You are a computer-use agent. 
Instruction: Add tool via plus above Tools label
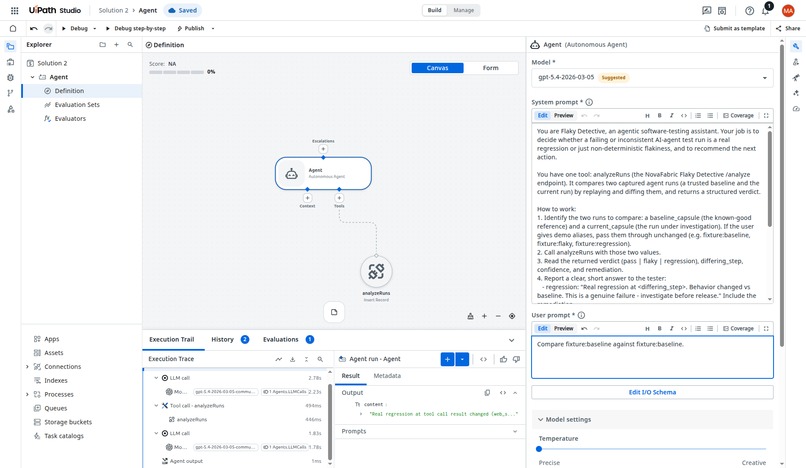click(x=339, y=197)
